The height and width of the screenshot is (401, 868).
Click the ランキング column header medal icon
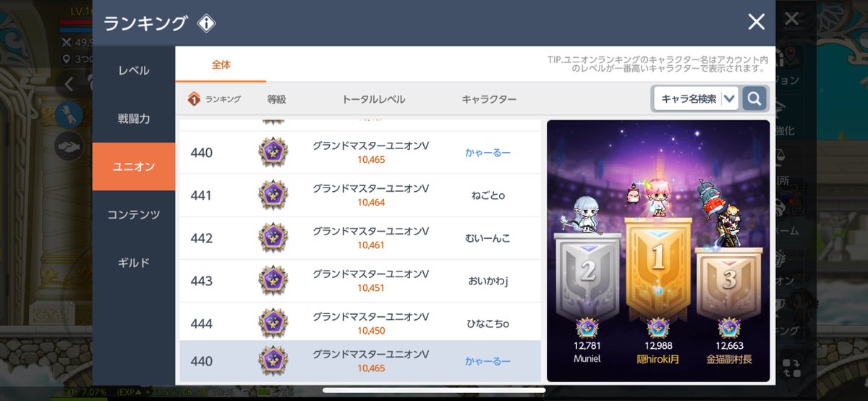194,99
